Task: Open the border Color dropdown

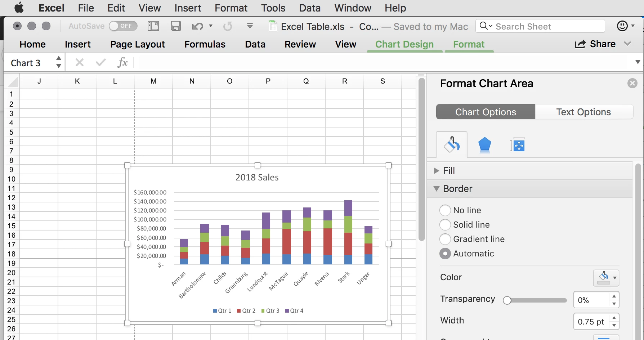Action: click(614, 278)
